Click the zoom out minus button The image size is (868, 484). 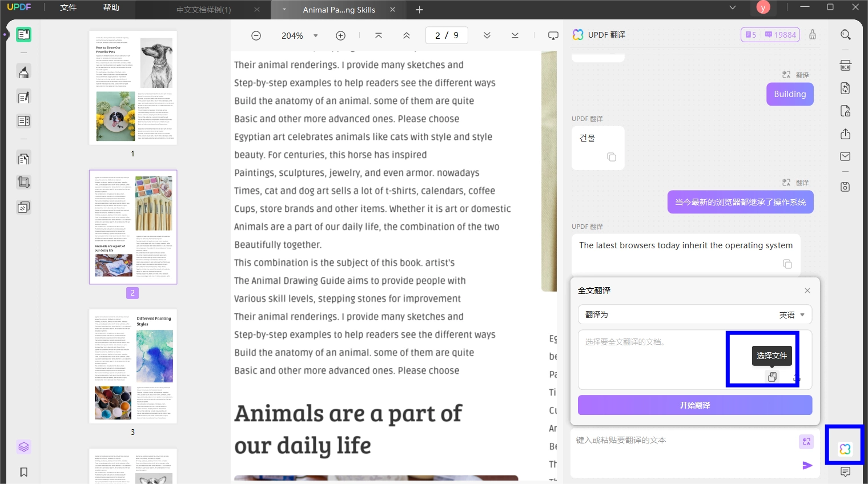click(x=256, y=35)
